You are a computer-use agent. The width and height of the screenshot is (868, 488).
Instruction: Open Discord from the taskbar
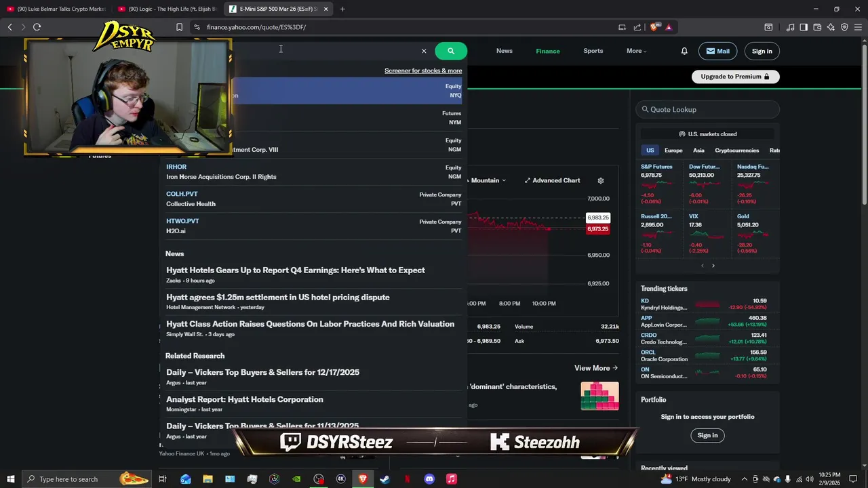429,479
